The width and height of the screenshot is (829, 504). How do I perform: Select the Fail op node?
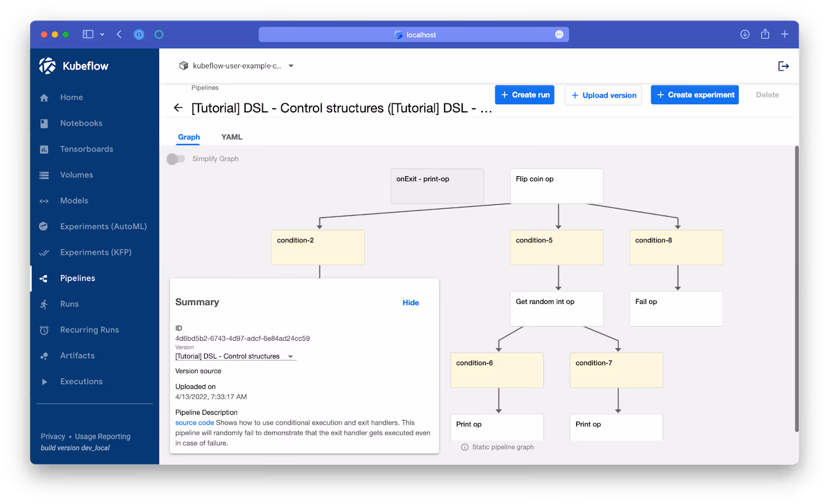[x=676, y=309]
